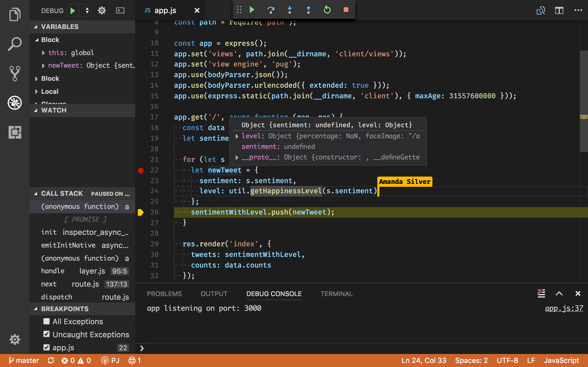Select the DEBUG CONSOLE tab
The image size is (588, 367).
274,293
